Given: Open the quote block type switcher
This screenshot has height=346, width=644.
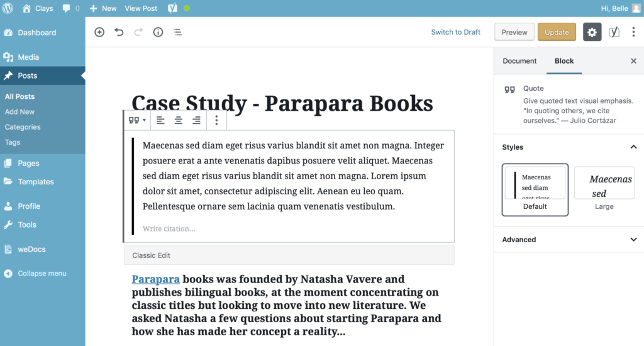Looking at the screenshot, I should (x=137, y=120).
